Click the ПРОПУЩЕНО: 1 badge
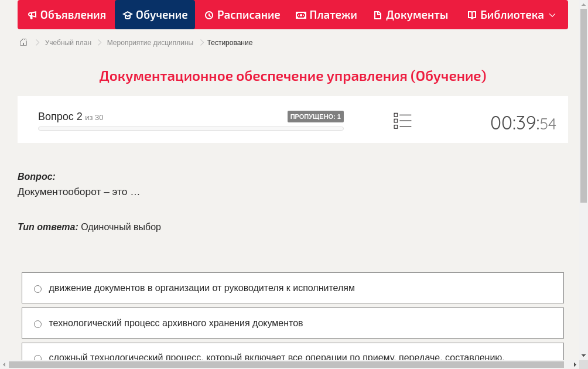 pyautogui.click(x=316, y=117)
